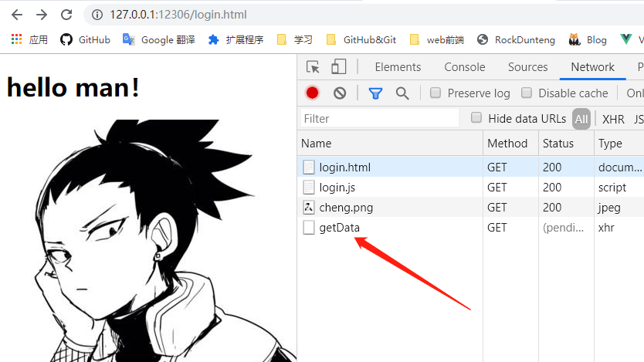Switch to the Elements tab
The width and height of the screenshot is (644, 362).
click(x=398, y=67)
